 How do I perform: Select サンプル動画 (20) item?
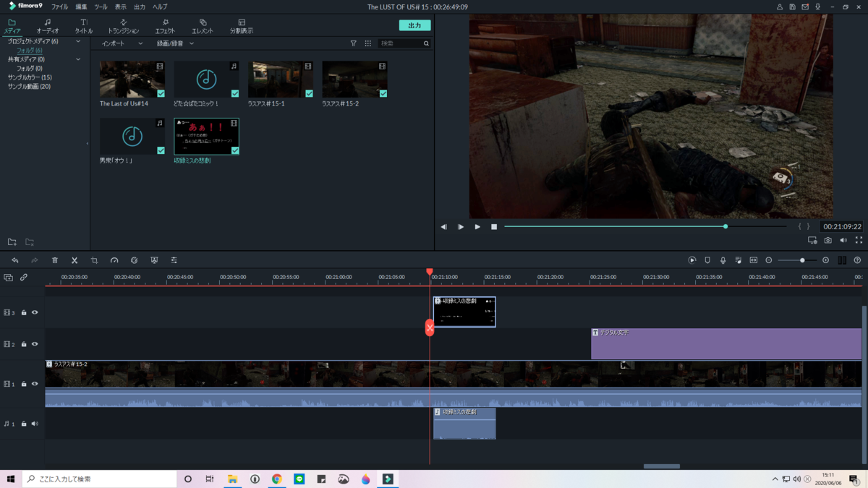click(29, 86)
